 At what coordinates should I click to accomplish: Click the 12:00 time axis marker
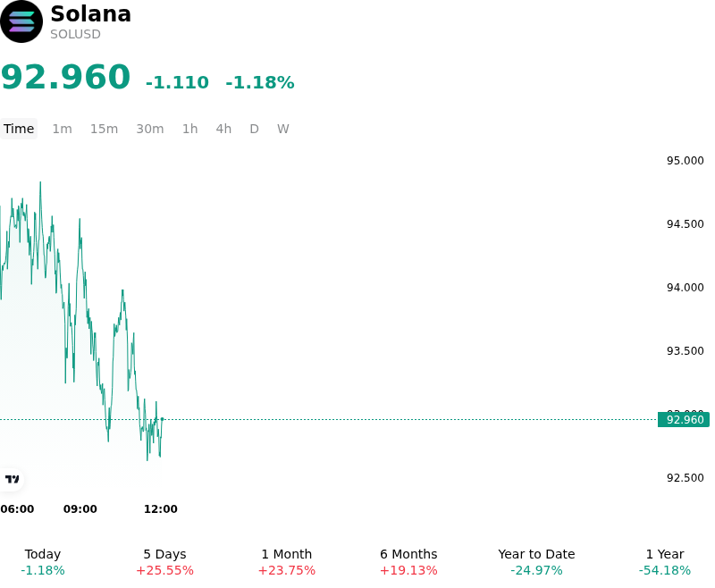pos(161,509)
